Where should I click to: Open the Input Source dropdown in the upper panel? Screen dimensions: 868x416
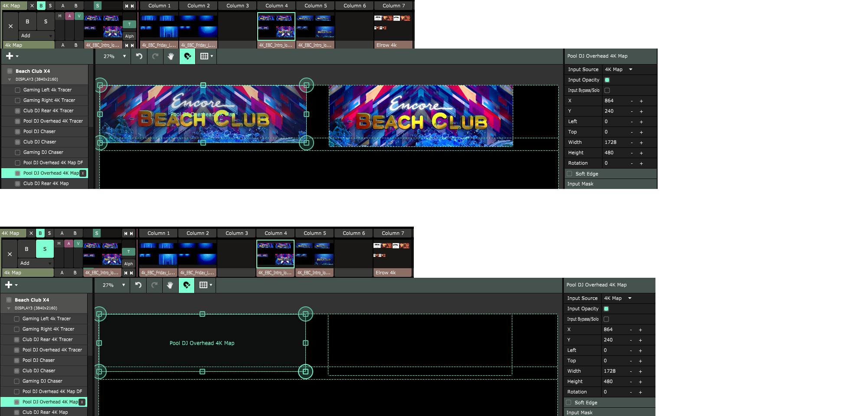pos(619,70)
